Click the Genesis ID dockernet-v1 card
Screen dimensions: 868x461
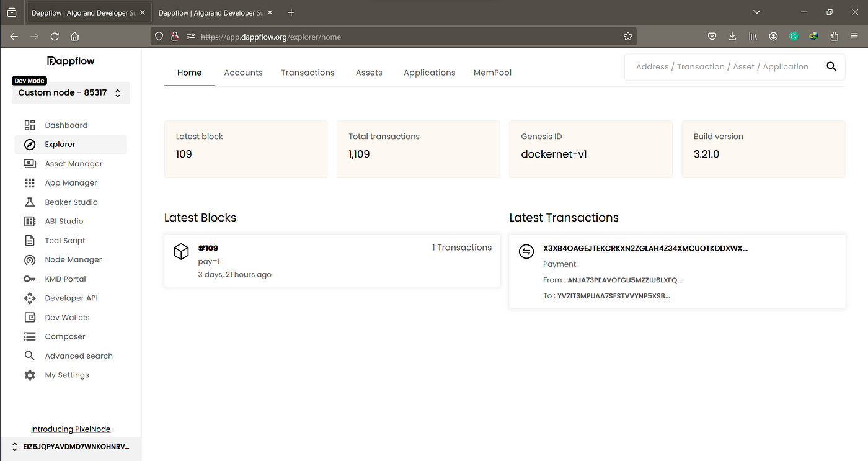coord(591,149)
